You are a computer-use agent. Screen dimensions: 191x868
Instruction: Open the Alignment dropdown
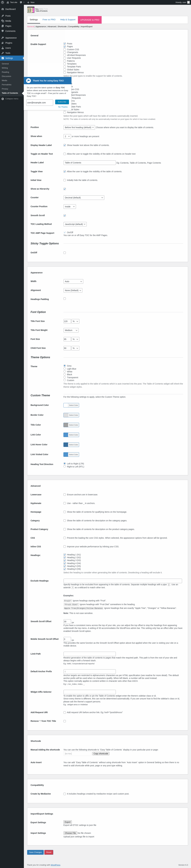pyautogui.click(x=73, y=291)
